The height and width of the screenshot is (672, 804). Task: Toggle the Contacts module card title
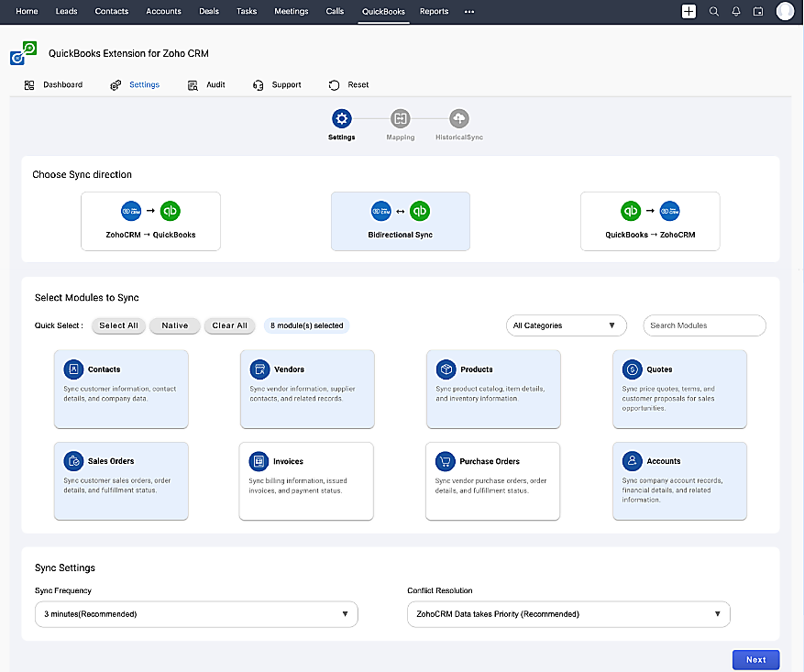click(105, 369)
